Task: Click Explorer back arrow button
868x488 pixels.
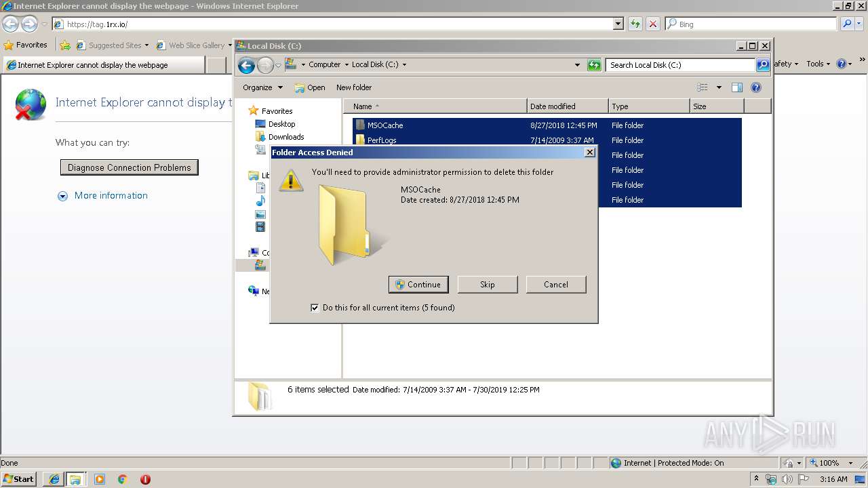Action: (247, 65)
